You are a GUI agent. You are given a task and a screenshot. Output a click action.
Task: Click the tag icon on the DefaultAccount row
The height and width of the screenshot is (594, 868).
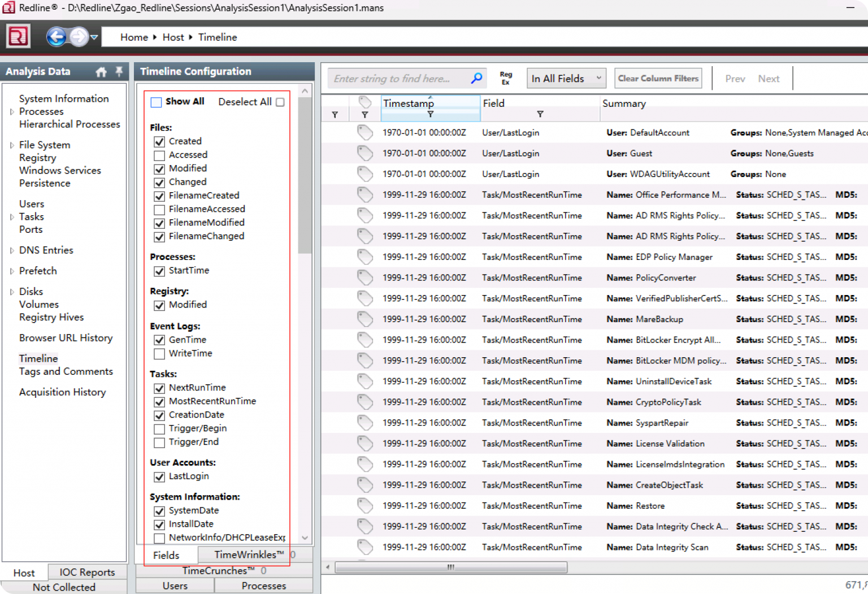point(365,132)
